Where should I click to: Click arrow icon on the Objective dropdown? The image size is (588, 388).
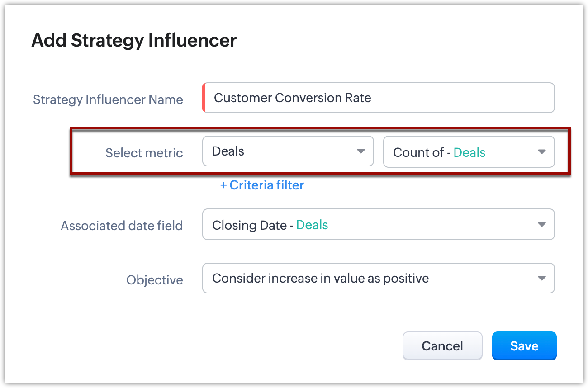542,278
